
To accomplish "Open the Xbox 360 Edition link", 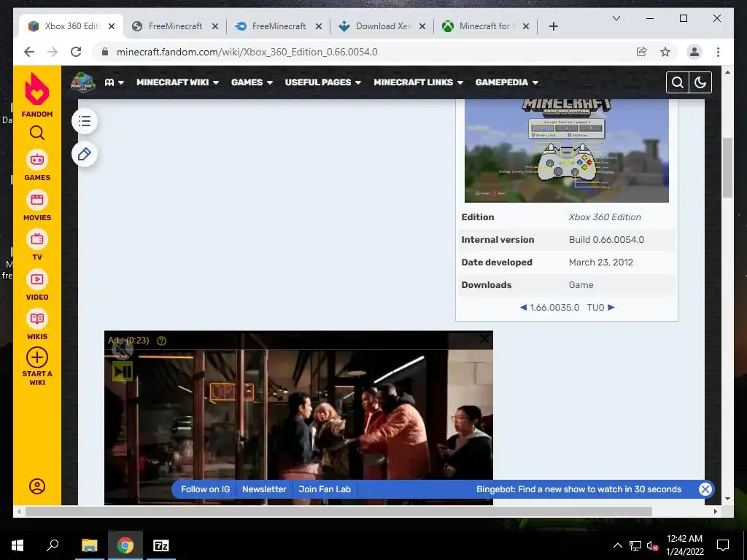I will tap(605, 217).
